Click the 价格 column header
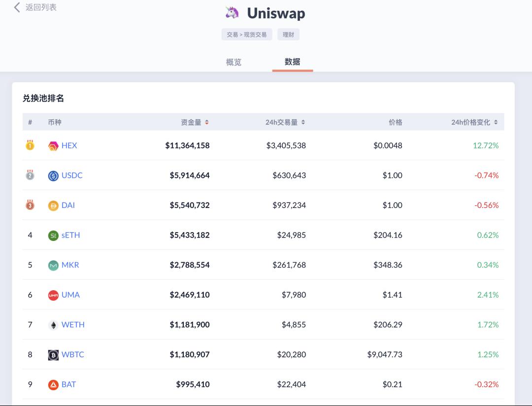532x406 pixels. pyautogui.click(x=396, y=122)
